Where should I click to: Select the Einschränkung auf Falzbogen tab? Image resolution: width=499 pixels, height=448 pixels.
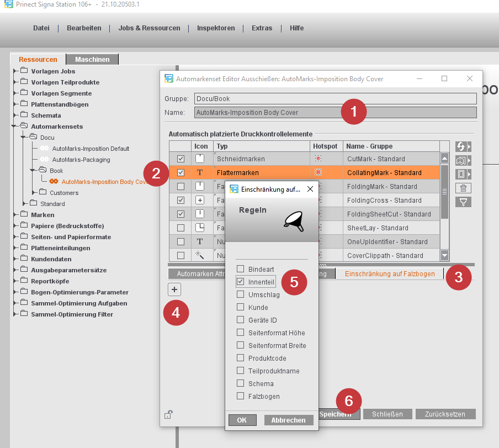pyautogui.click(x=390, y=274)
